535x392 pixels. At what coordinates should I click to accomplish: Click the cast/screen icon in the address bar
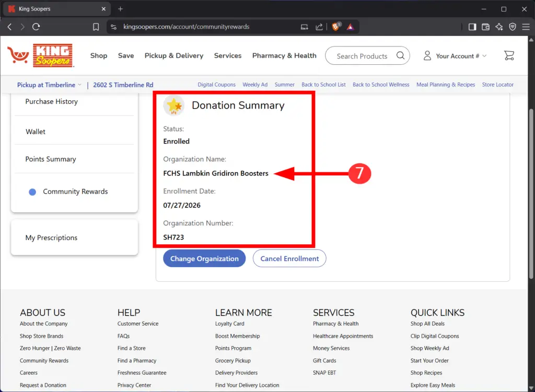(305, 27)
